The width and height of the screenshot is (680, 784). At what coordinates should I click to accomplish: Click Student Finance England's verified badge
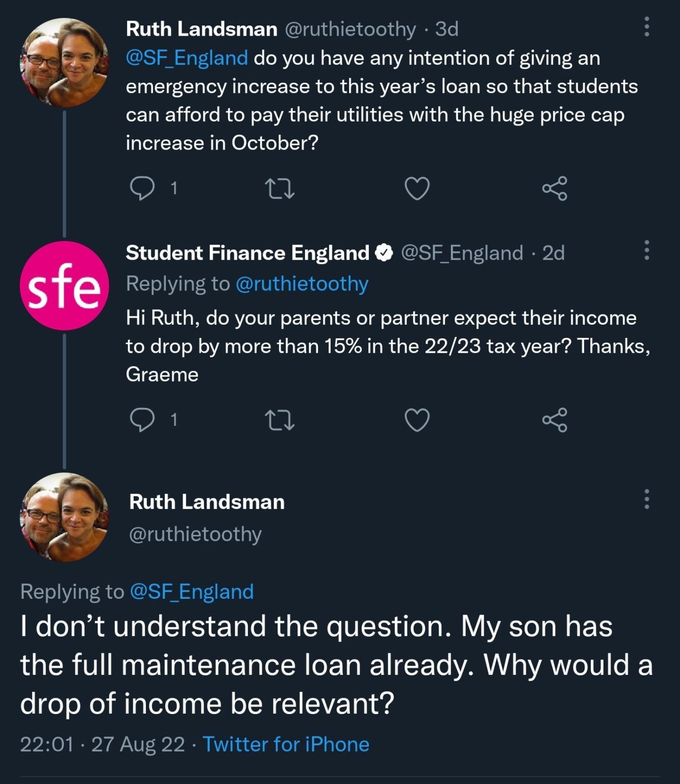(x=384, y=253)
